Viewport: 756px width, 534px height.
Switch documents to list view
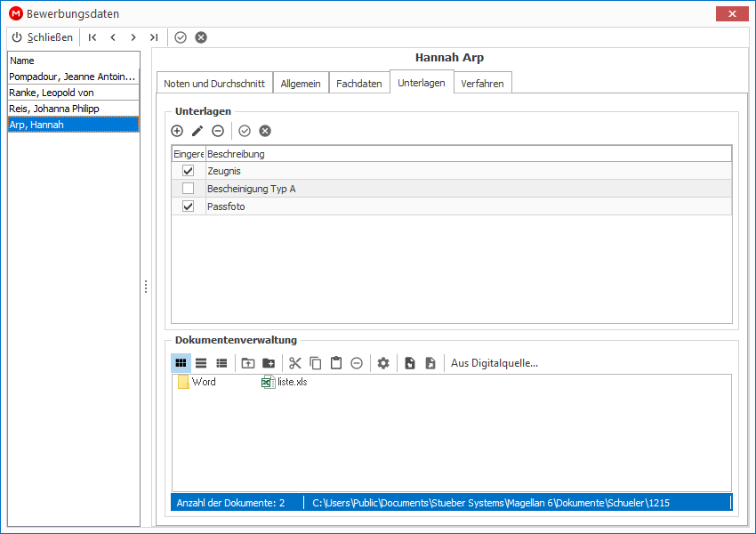pyautogui.click(x=201, y=363)
